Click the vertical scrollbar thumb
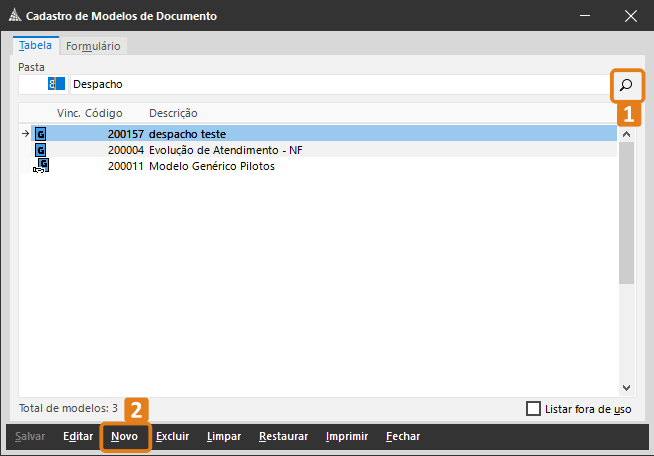654x456 pixels. point(626,213)
